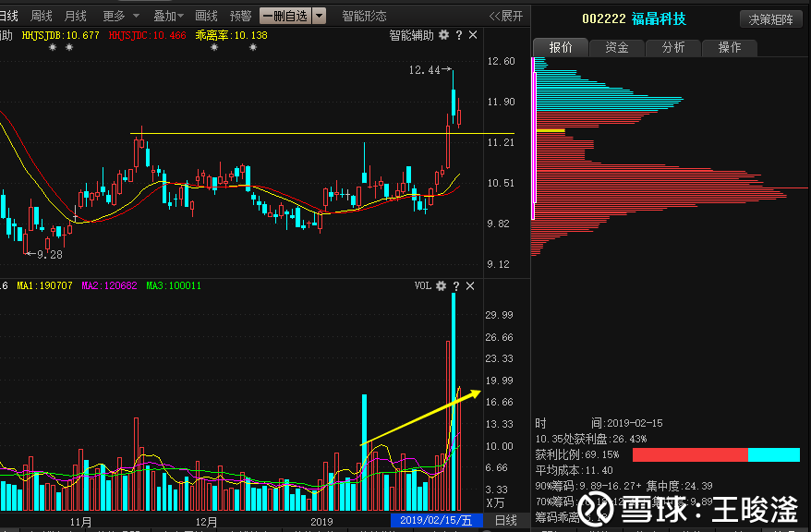Click the <<展开 expand button
The image size is (811, 532).
[506, 16]
